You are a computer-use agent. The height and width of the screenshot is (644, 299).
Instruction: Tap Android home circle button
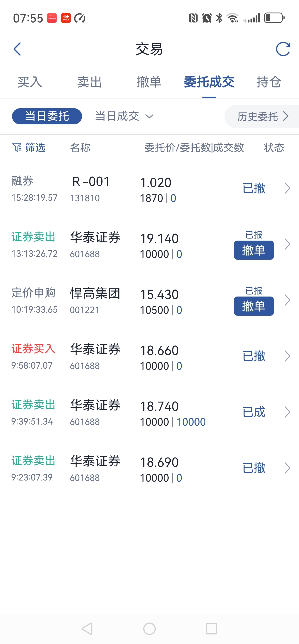(149, 629)
